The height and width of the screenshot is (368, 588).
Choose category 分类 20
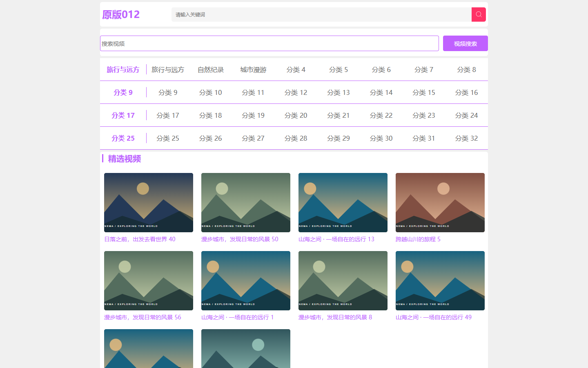296,115
